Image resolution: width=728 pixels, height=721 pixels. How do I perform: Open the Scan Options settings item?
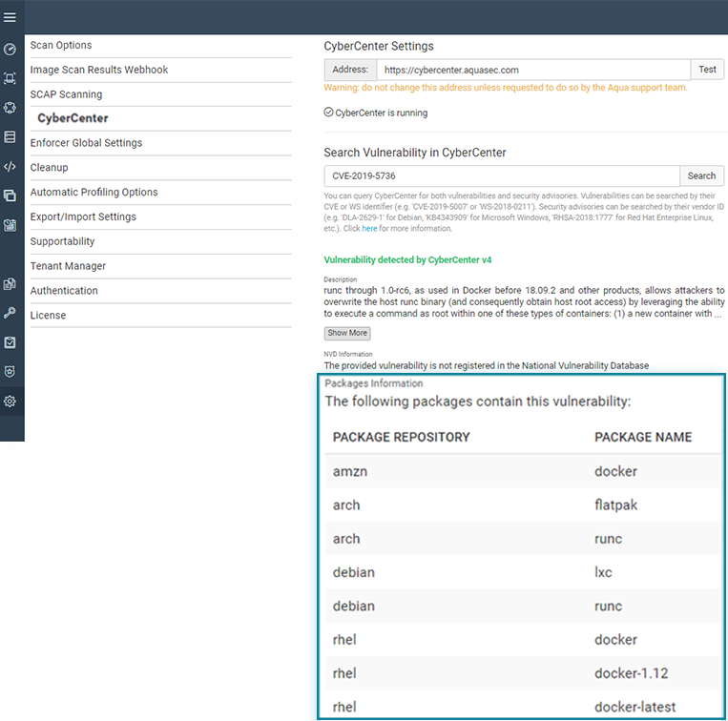61,45
